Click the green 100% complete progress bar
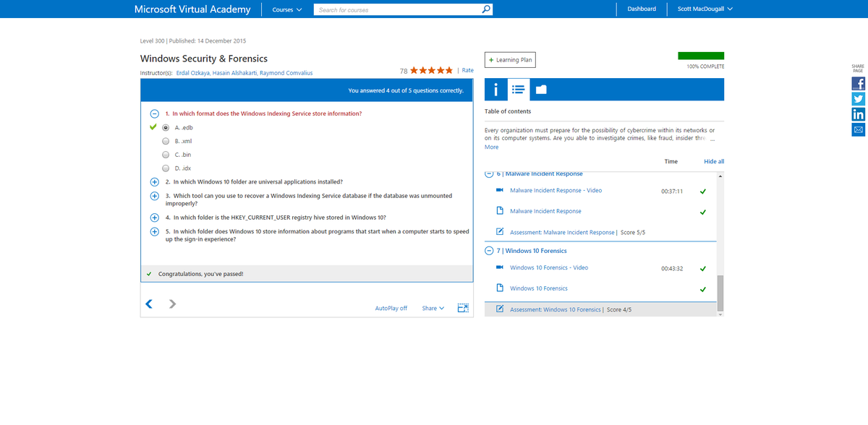The height and width of the screenshot is (425, 868). coord(701,56)
